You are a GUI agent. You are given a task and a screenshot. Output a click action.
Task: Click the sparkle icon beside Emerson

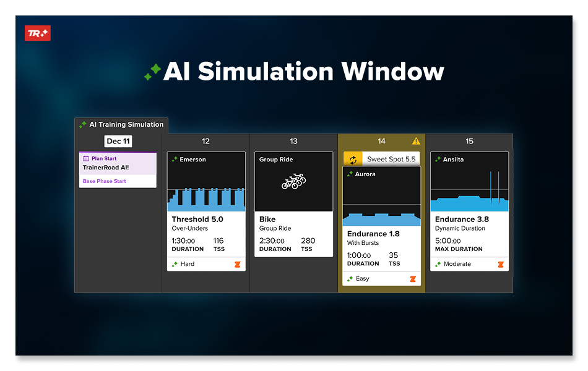[175, 160]
